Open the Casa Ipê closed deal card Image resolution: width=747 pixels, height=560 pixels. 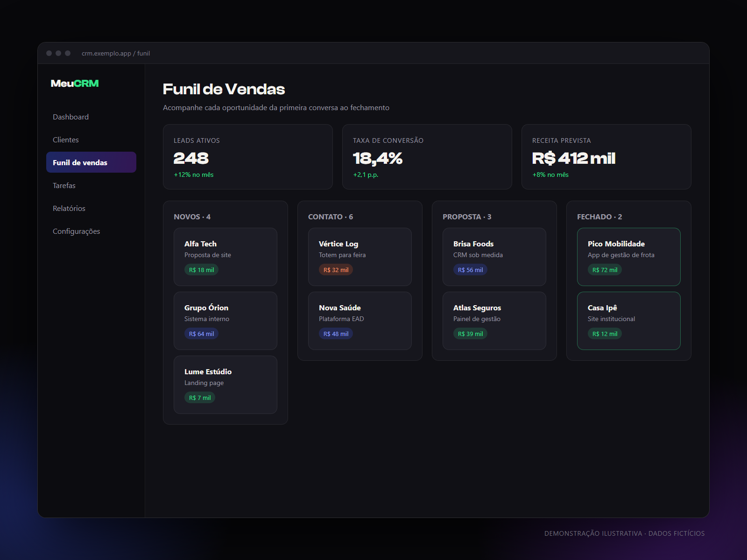tap(629, 321)
